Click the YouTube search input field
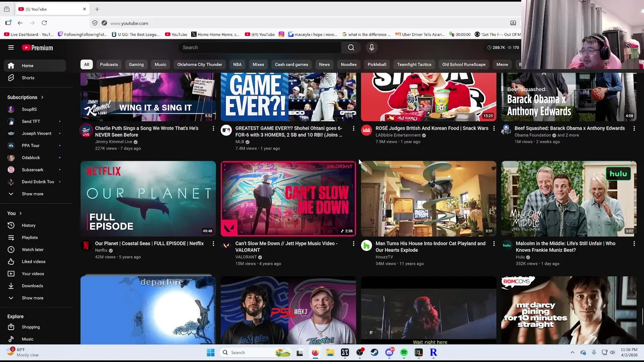This screenshot has width=644, height=362. [259, 47]
